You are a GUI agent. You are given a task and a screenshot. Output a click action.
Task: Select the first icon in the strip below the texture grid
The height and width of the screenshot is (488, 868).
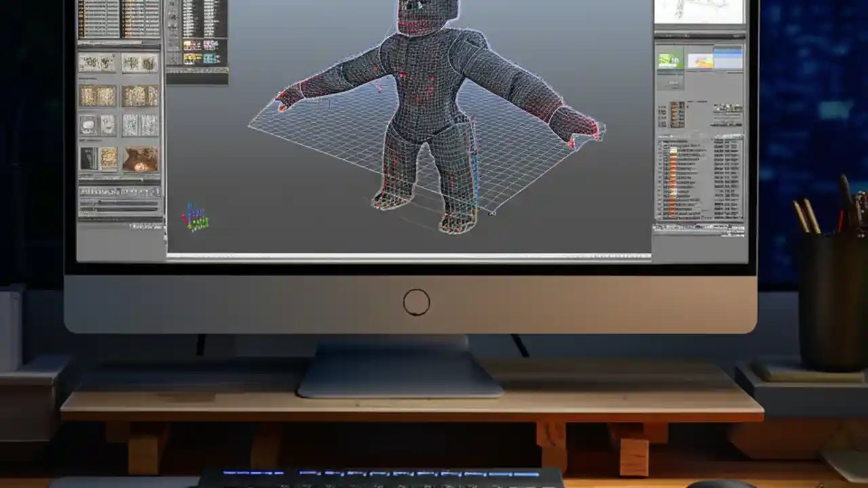[84, 190]
